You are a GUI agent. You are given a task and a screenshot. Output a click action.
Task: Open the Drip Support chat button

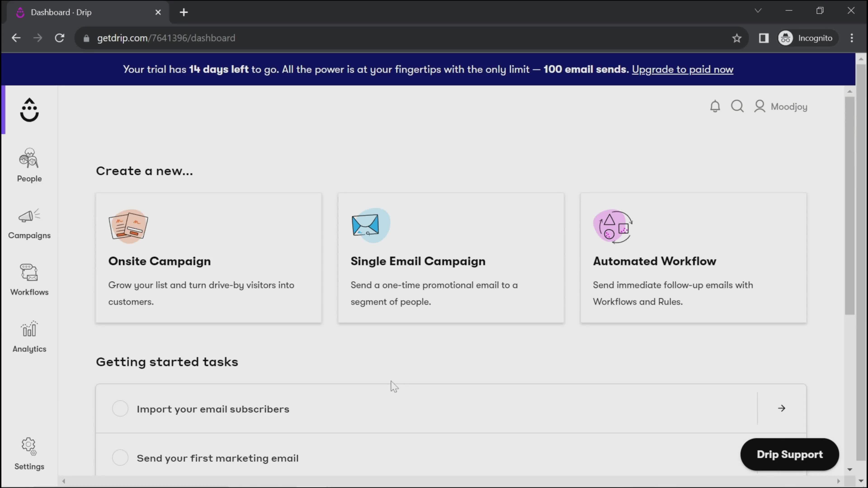click(x=789, y=454)
